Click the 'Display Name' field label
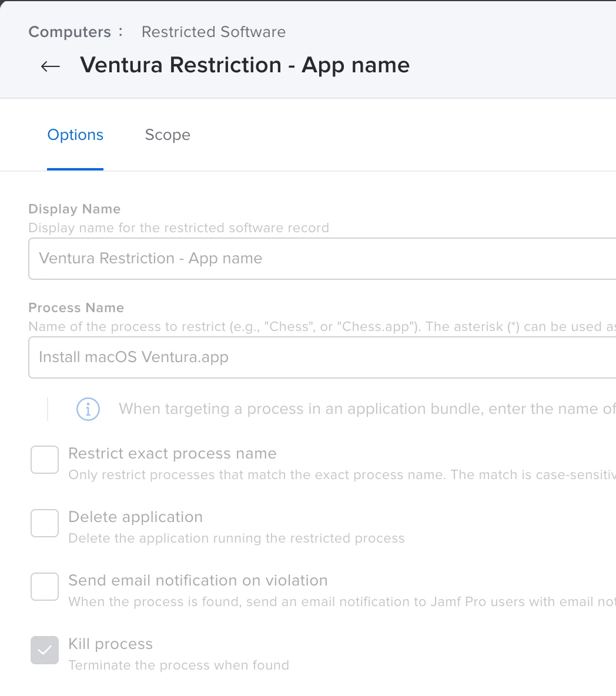Viewport: 616px width, 696px height. [75, 209]
